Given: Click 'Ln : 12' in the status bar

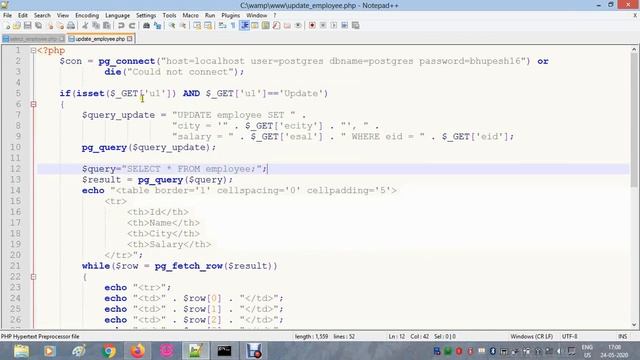Looking at the screenshot, I should 396,336.
